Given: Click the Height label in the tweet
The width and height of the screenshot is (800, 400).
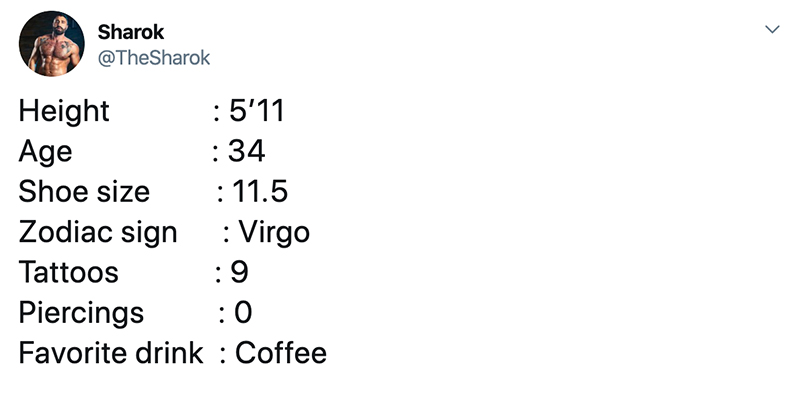Looking at the screenshot, I should coord(64,110).
